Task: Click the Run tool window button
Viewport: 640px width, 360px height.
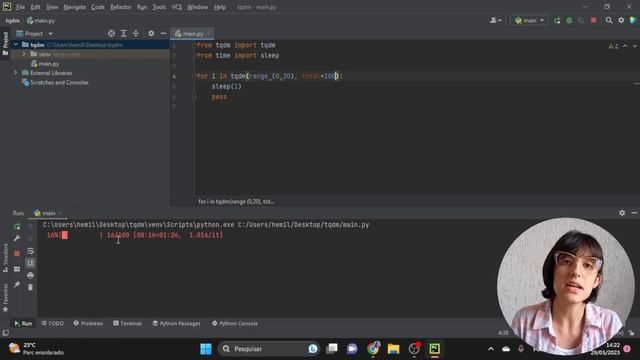Action: pyautogui.click(x=23, y=323)
